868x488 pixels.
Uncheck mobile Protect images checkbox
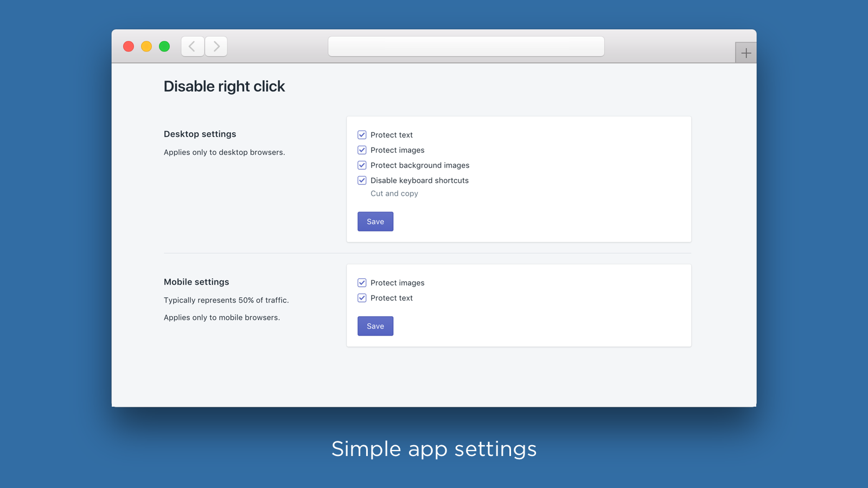click(362, 283)
